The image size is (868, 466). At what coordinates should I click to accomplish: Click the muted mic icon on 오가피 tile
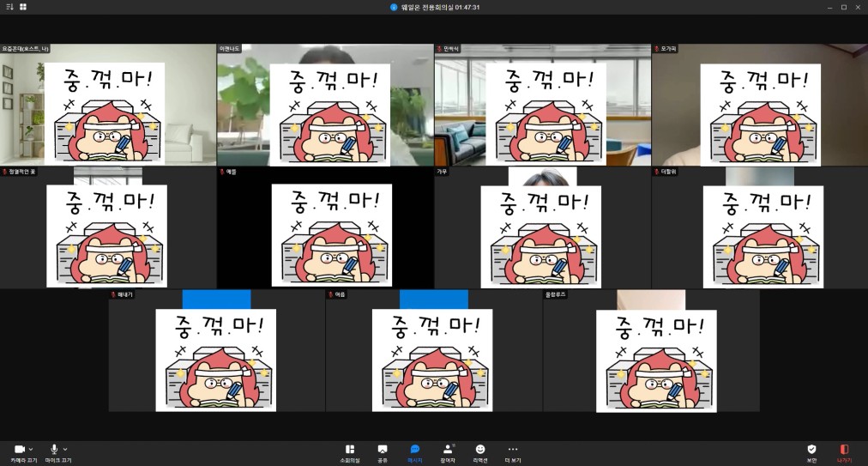656,49
